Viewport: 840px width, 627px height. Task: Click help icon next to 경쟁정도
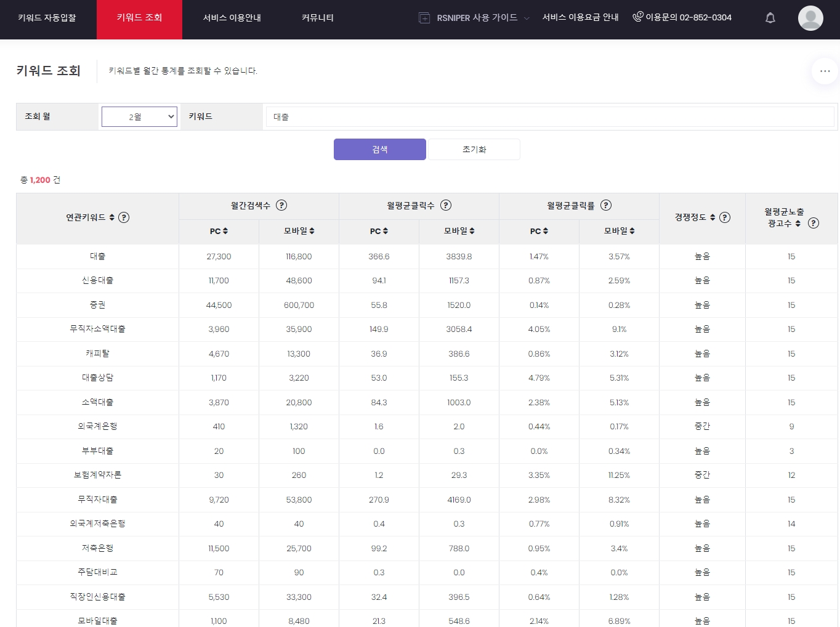725,217
